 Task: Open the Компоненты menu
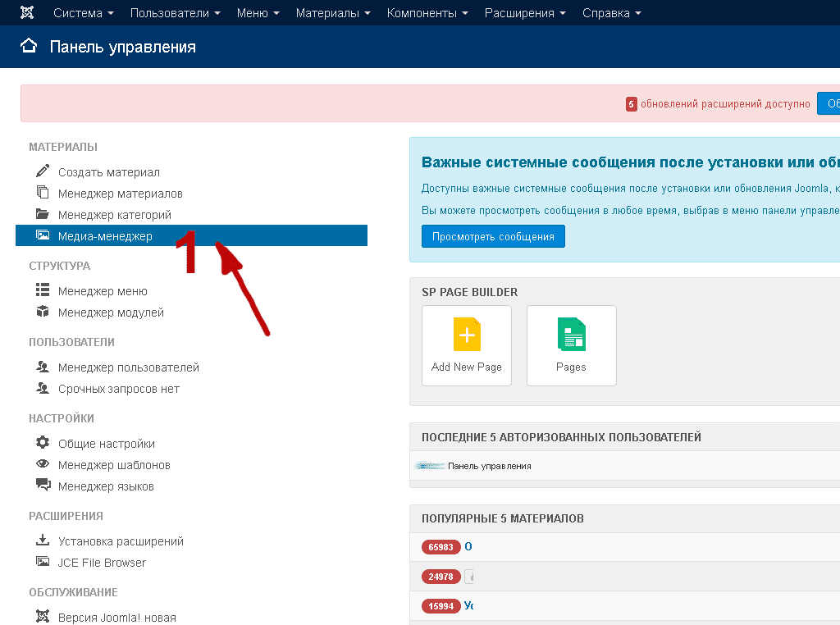(x=427, y=13)
